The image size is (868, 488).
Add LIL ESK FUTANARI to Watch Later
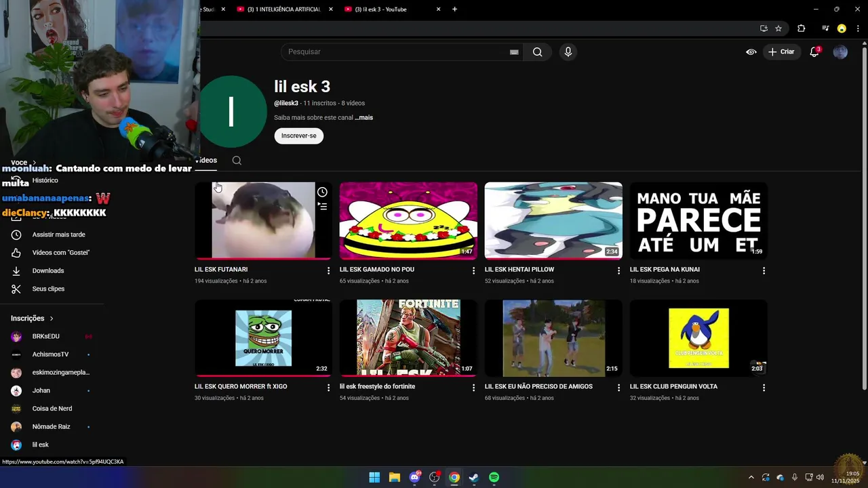pos(322,192)
